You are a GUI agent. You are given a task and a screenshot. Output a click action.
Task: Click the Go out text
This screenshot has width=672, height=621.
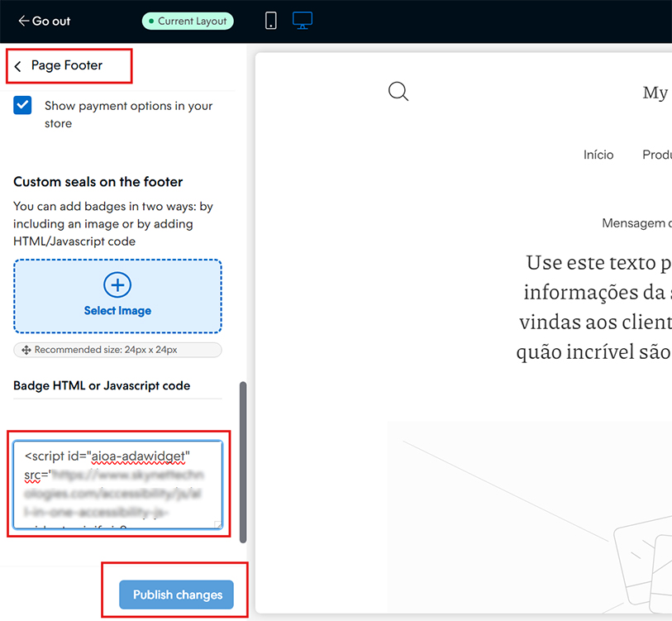pos(51,21)
